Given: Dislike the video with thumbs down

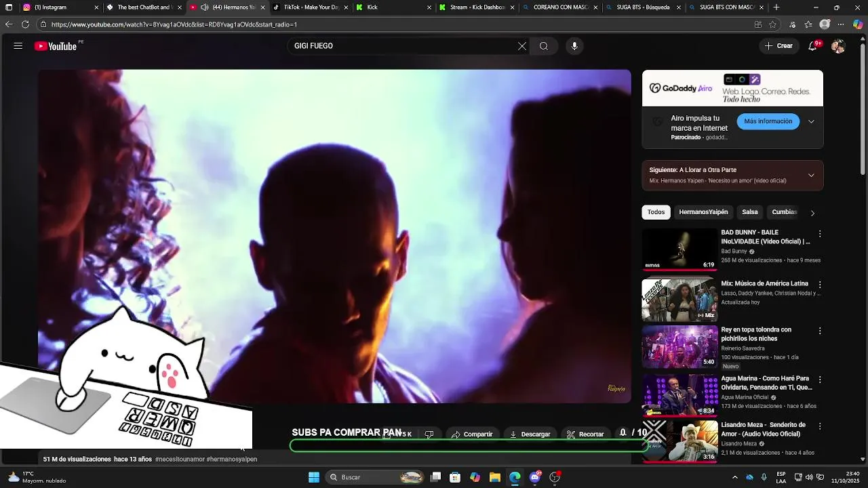Looking at the screenshot, I should 429,434.
